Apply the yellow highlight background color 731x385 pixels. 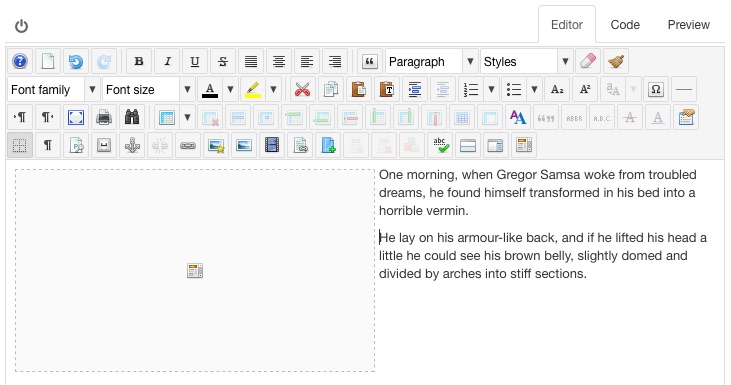point(252,89)
